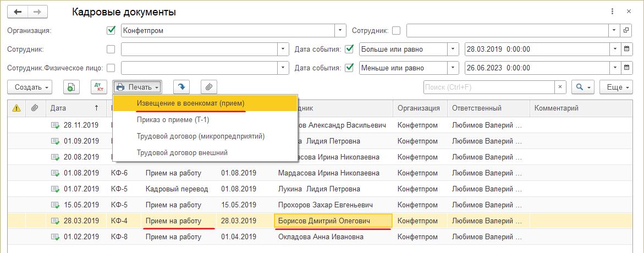This screenshot has height=253, width=644.
Task: Click open icon beside top Сотрудник field
Action: click(x=627, y=30)
